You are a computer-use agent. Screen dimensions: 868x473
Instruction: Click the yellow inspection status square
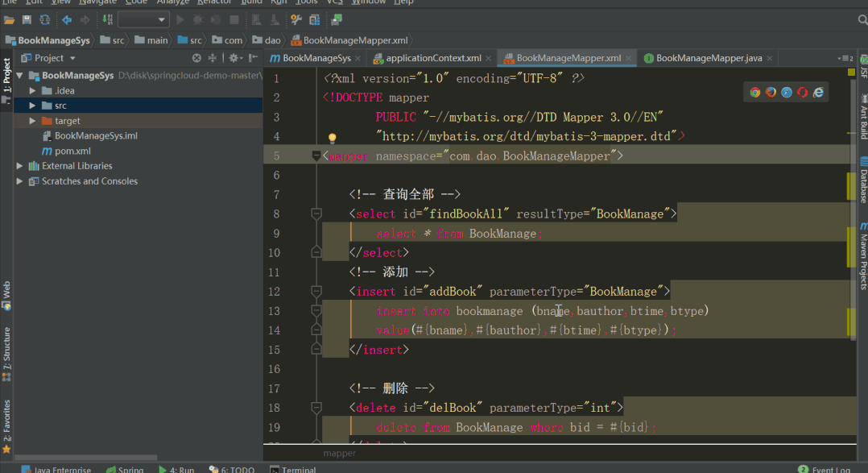click(851, 73)
